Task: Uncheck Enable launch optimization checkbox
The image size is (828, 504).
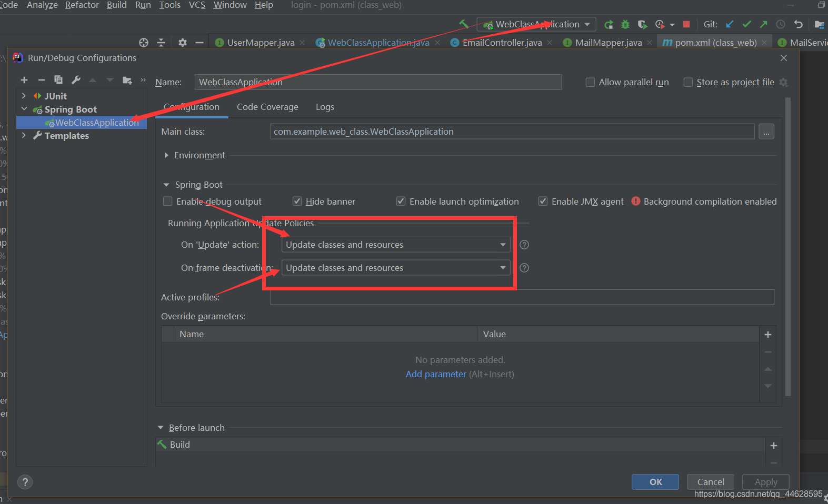Action: tap(401, 201)
